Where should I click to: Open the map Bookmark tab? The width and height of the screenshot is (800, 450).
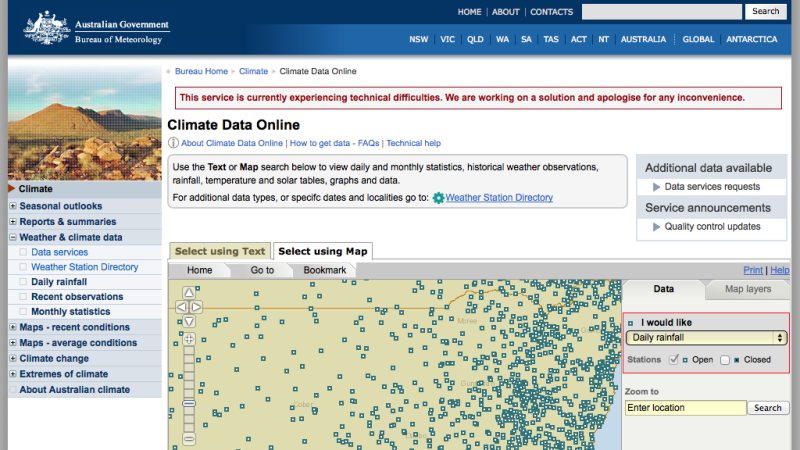pyautogui.click(x=324, y=270)
